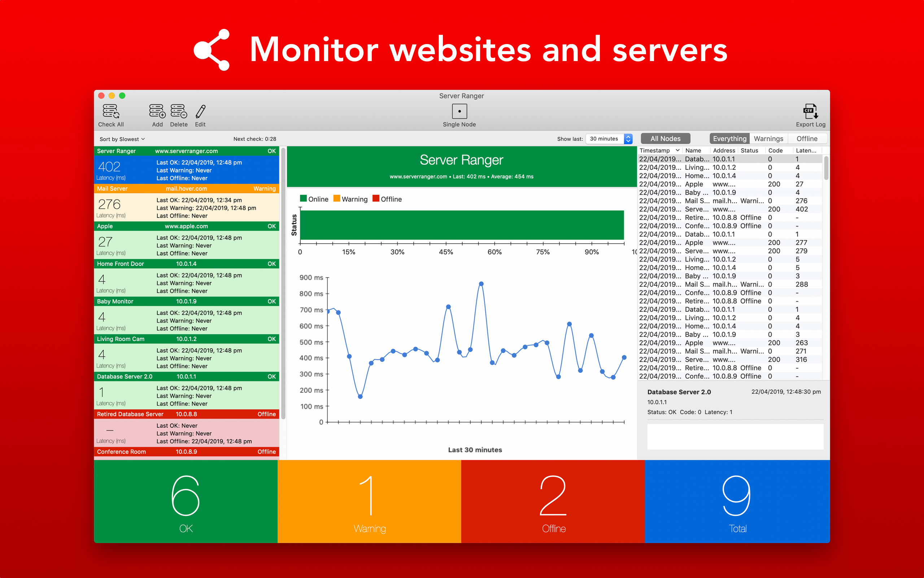Select the Everything log filter
Viewport: 924px width, 578px height.
click(729, 139)
